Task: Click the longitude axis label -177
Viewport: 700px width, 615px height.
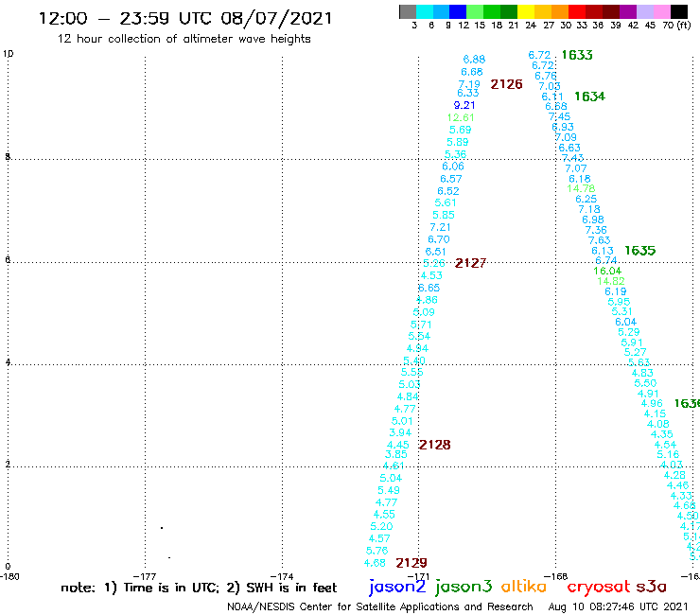Action: [145, 576]
